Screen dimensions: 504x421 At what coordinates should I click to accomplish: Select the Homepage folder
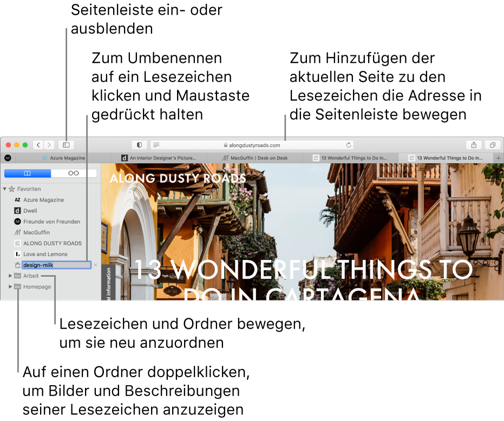click(37, 287)
